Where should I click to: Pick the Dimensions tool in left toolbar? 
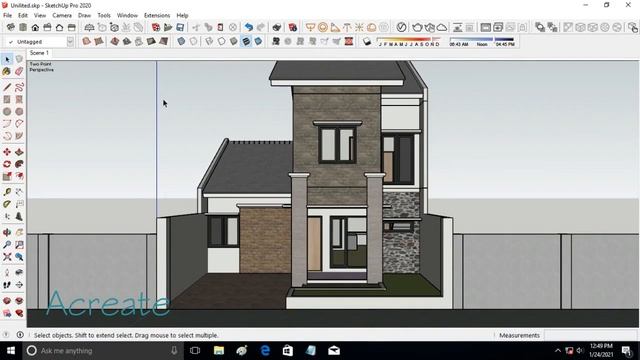point(19,192)
